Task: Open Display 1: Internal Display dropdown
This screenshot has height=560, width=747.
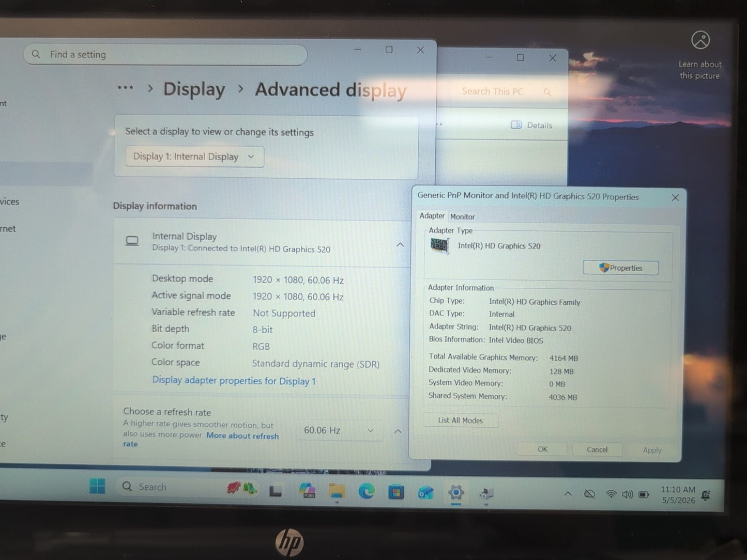Action: click(x=194, y=157)
